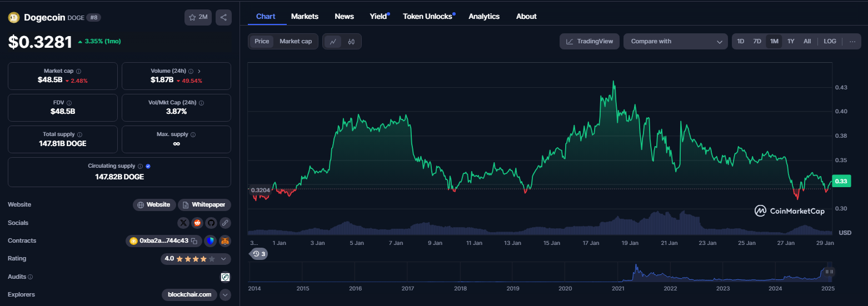The height and width of the screenshot is (306, 868).
Task: Select the 7D time range
Action: click(757, 42)
